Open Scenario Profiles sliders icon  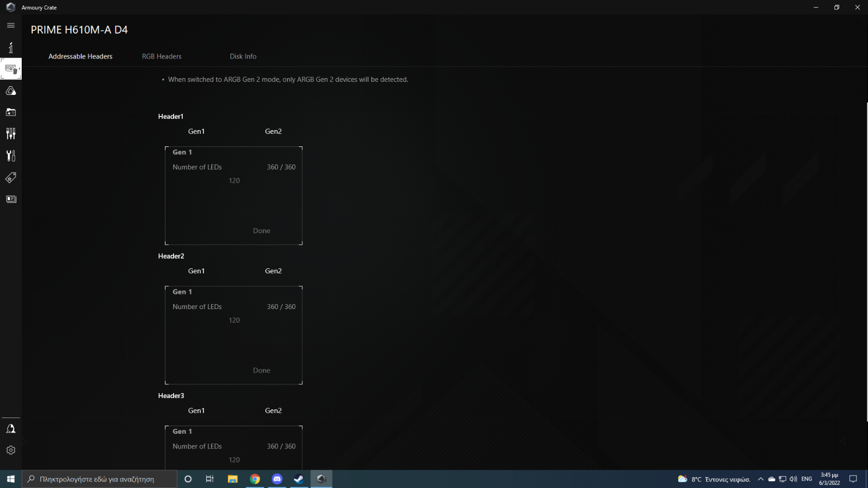[x=10, y=134]
